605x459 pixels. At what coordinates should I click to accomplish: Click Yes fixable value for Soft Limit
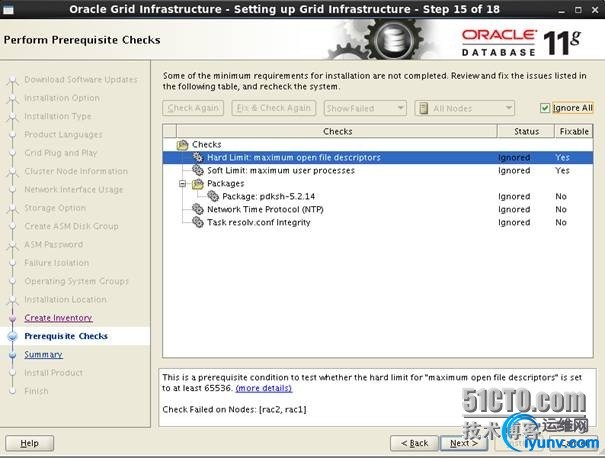(x=563, y=170)
